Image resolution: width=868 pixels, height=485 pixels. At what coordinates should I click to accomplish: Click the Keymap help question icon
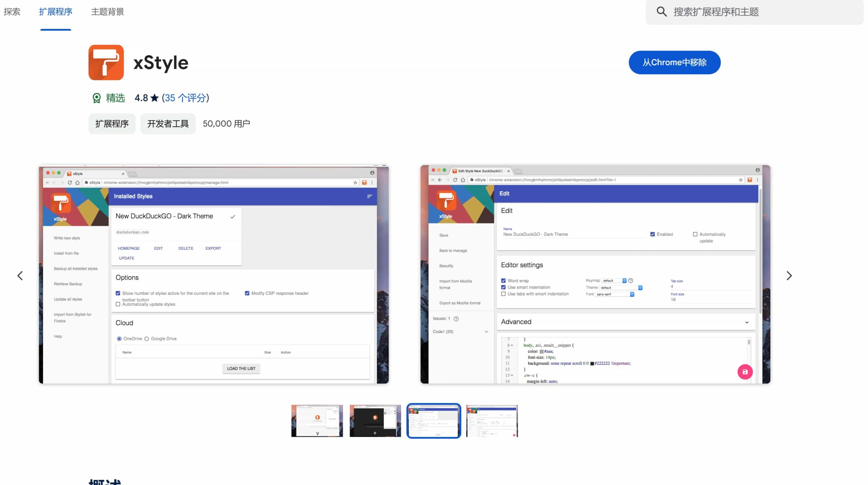631,281
